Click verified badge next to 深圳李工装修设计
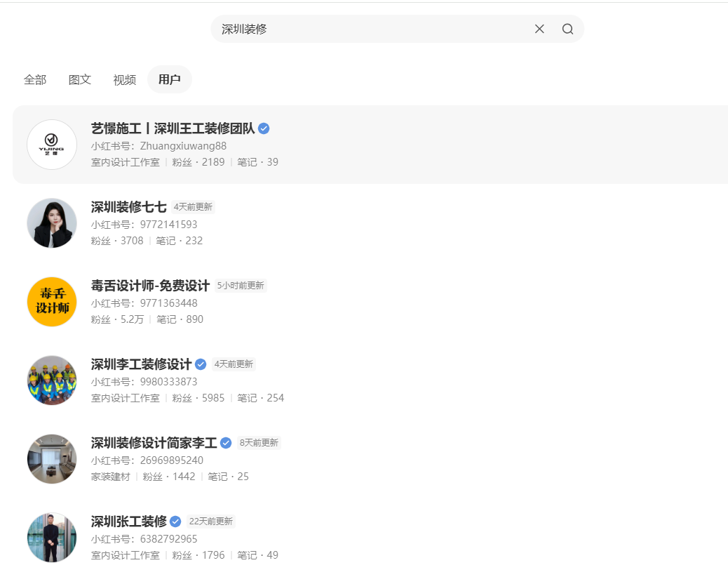Image resolution: width=728 pixels, height=584 pixels. (201, 364)
